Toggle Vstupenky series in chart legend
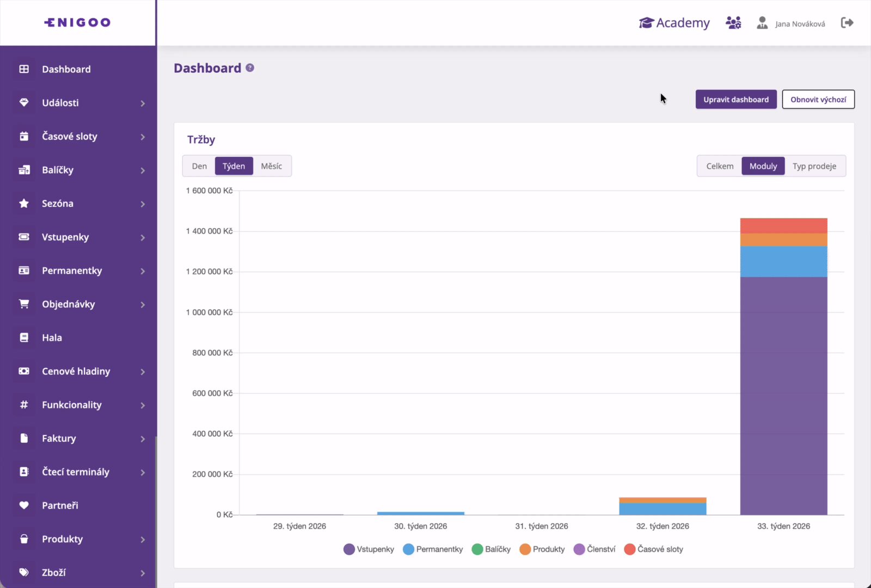The image size is (871, 588). (369, 549)
